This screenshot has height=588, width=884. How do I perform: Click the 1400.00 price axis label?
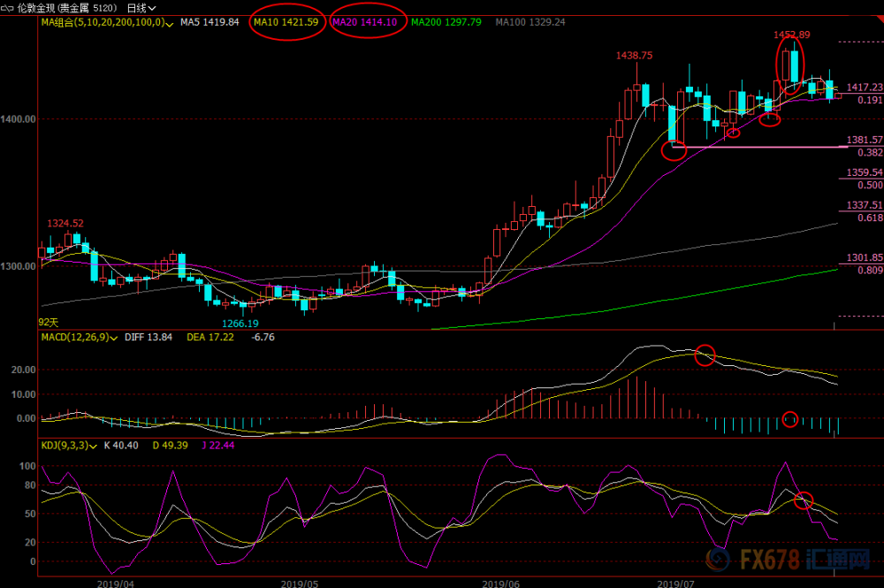click(18, 119)
